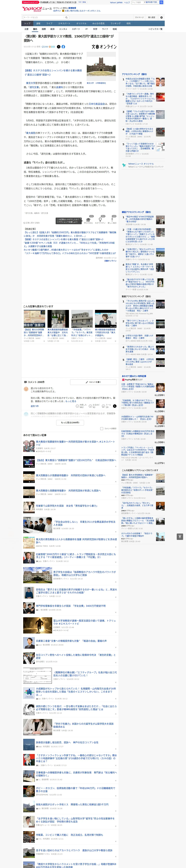
Task: Open the みんなの意見 tab
Action: [98, 24]
